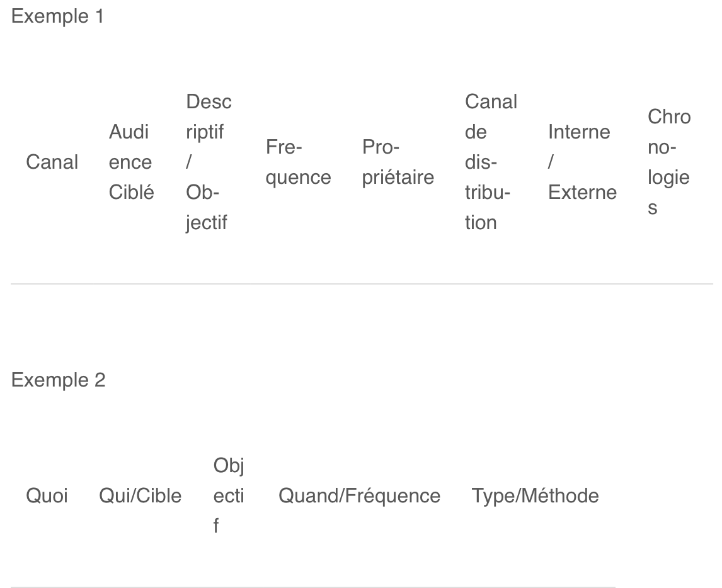Image resolution: width=722 pixels, height=588 pixels.
Task: Click the Descriptif / Objectif header cell
Action: pyautogui.click(x=209, y=162)
